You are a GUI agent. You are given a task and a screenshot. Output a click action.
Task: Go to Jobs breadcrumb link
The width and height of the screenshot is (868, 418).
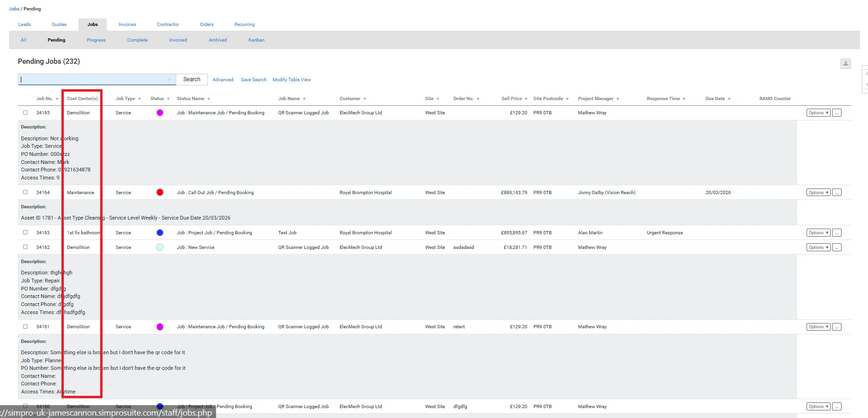(x=14, y=9)
